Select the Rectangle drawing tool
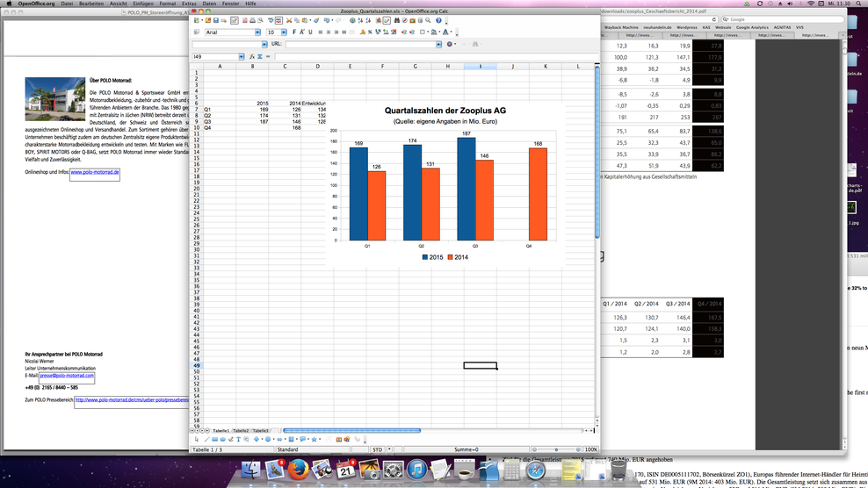Screen dimensions: 868x488 tap(214, 440)
